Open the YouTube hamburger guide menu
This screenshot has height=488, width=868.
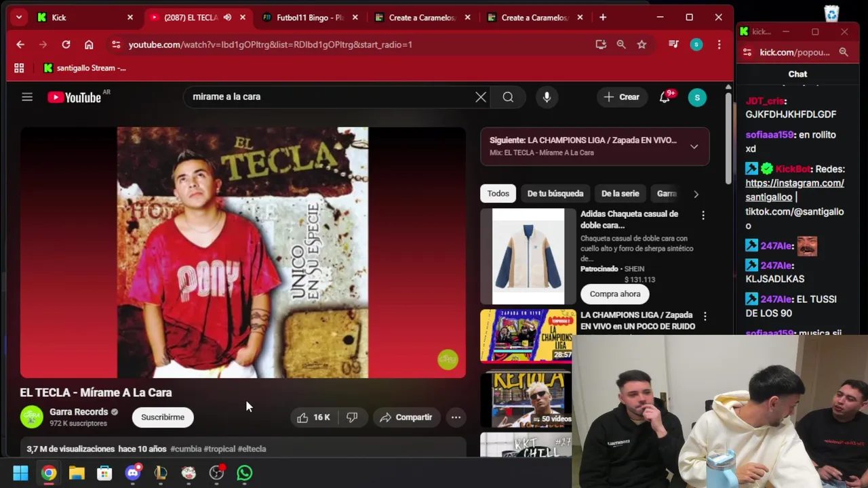tap(27, 97)
